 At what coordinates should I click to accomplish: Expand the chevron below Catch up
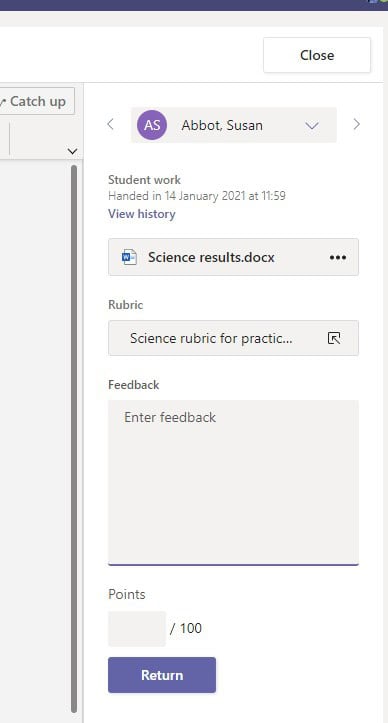point(72,151)
